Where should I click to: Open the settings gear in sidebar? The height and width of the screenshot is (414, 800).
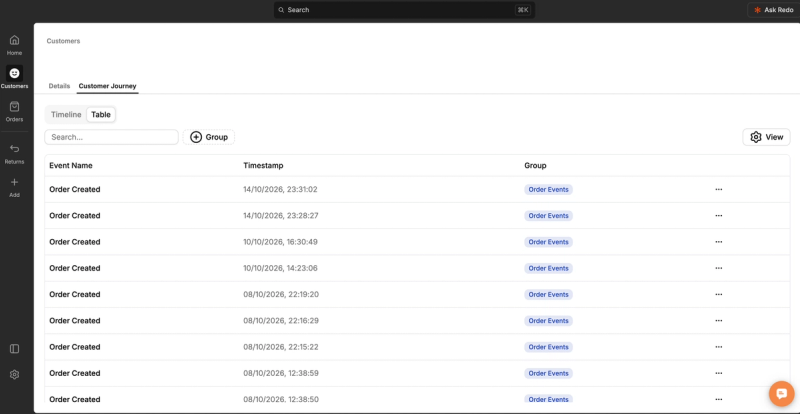[14, 374]
